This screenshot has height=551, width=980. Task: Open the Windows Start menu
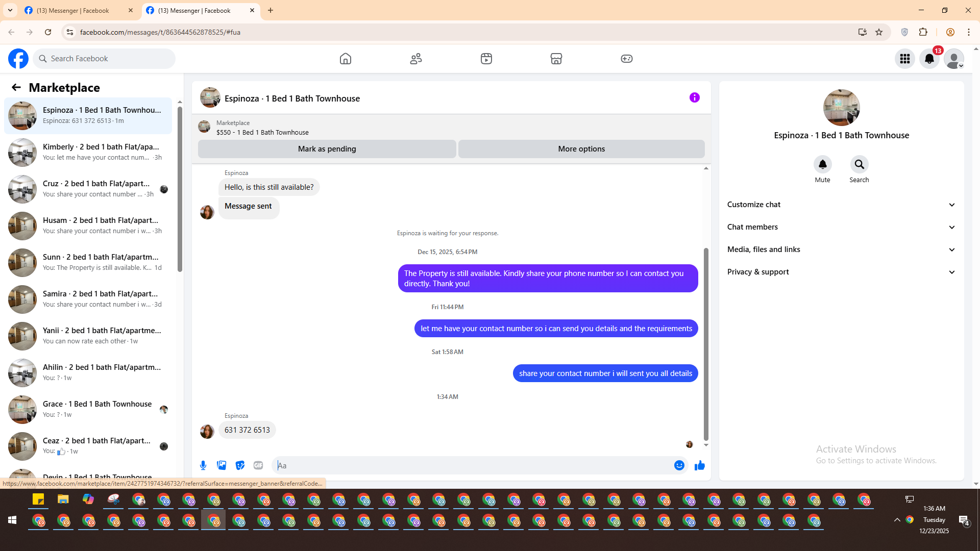click(12, 520)
